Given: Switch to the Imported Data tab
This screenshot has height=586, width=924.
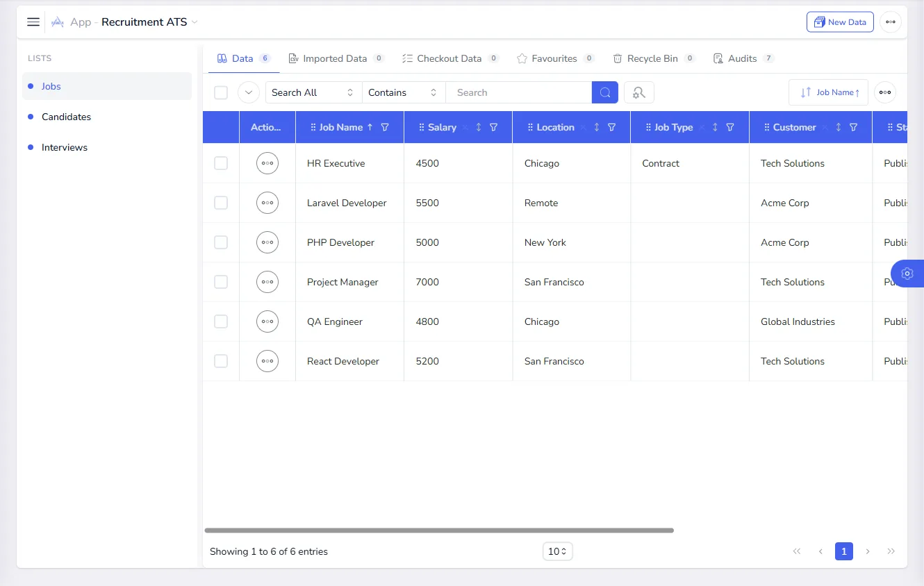Looking at the screenshot, I should coord(336,58).
